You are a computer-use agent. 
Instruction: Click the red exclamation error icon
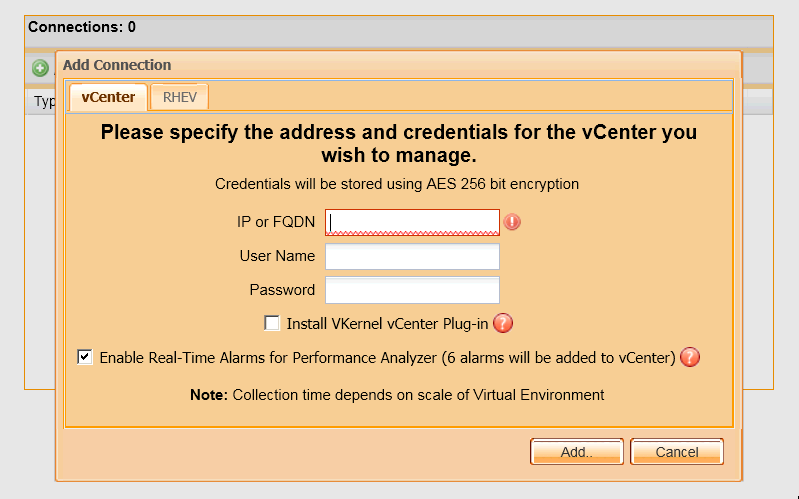coord(512,222)
